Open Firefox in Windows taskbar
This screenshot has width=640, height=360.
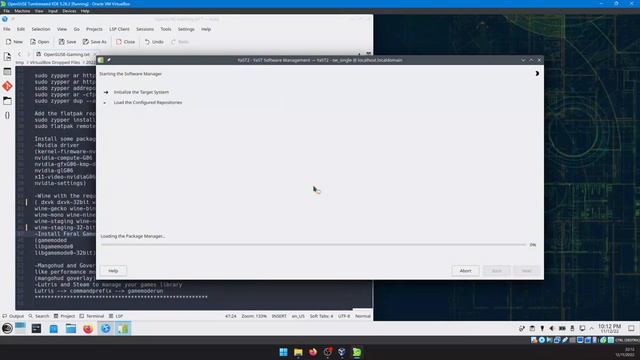313,352
